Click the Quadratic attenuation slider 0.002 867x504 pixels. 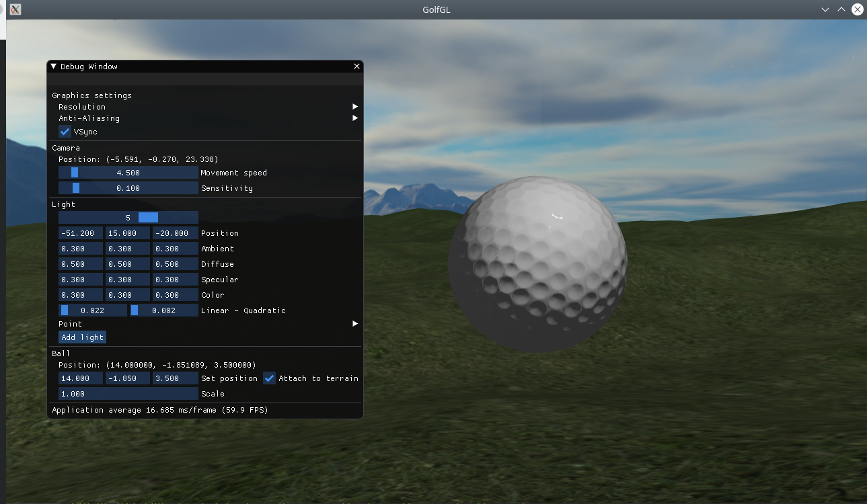(x=164, y=310)
